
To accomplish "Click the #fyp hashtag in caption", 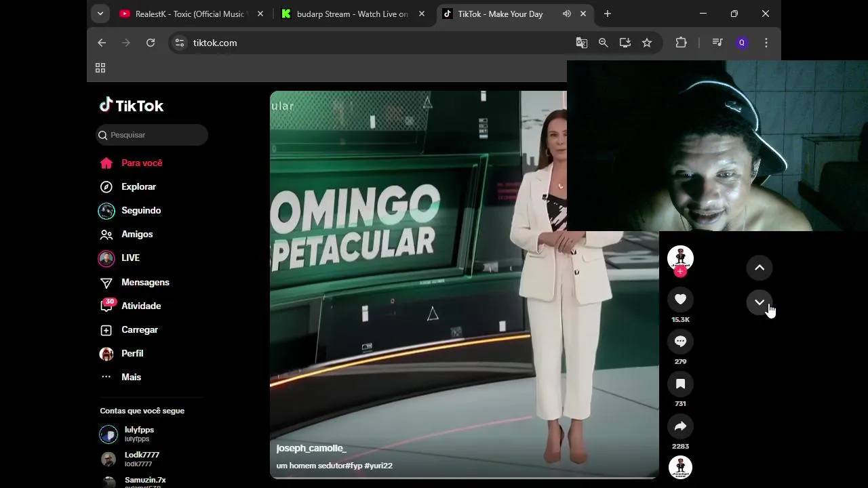I will (354, 466).
